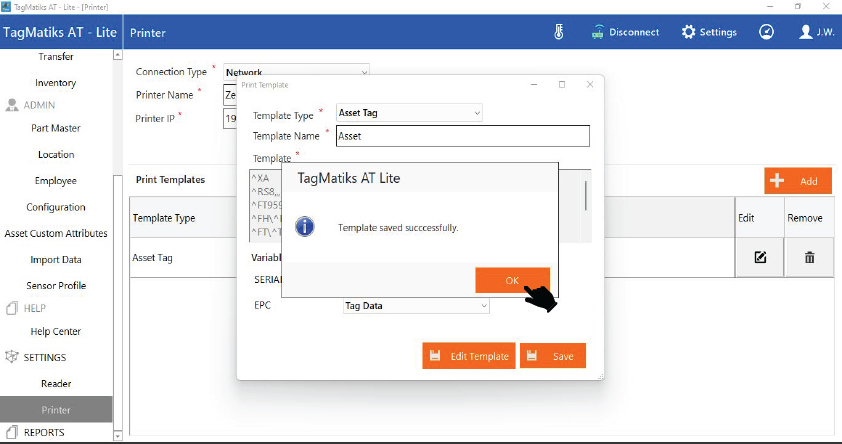
Task: Click the info icon in message dialog
Action: click(306, 227)
